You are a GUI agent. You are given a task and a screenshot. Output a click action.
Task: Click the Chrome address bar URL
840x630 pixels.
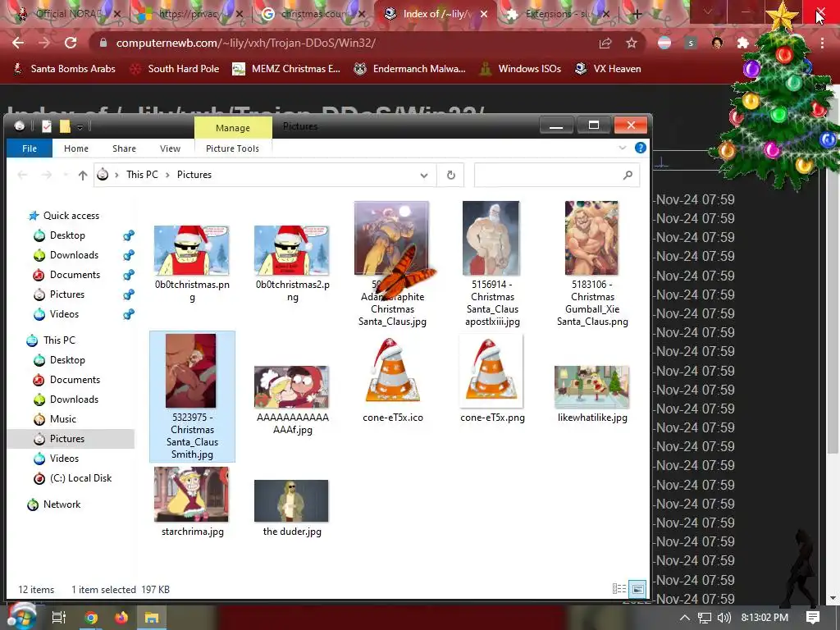point(245,43)
